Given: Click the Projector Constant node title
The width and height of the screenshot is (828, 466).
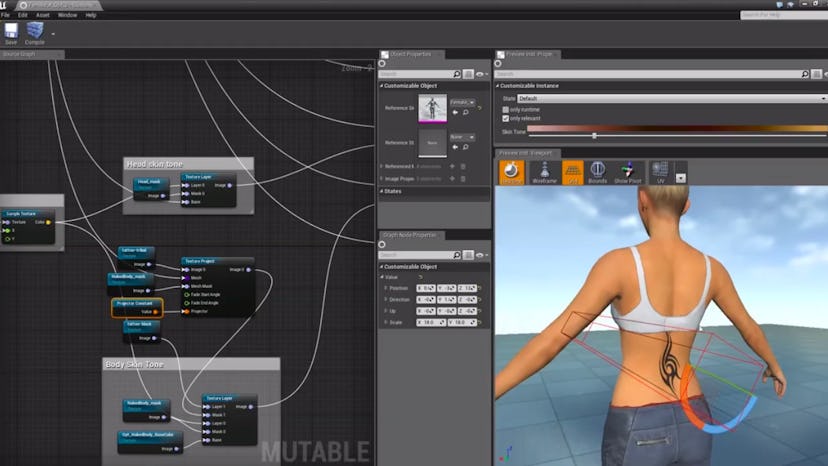Looking at the screenshot, I should point(135,302).
